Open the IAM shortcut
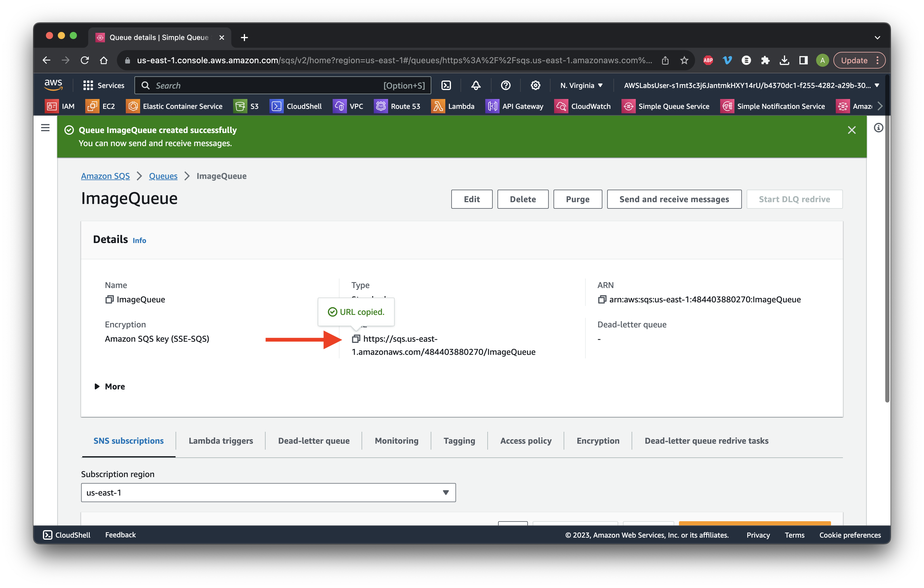Image resolution: width=924 pixels, height=588 pixels. click(x=60, y=106)
